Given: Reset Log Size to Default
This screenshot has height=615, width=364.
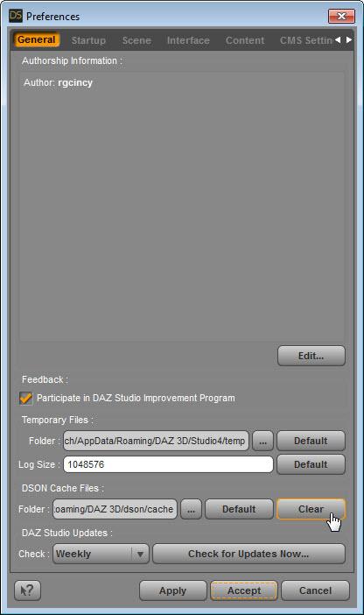Looking at the screenshot, I should click(x=311, y=464).
